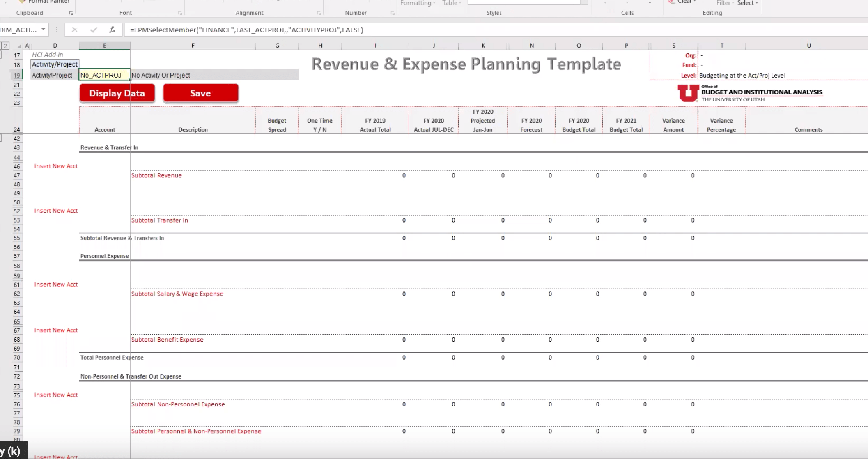The width and height of the screenshot is (868, 459).
Task: Open the Insert Function fx dialog
Action: 112,30
